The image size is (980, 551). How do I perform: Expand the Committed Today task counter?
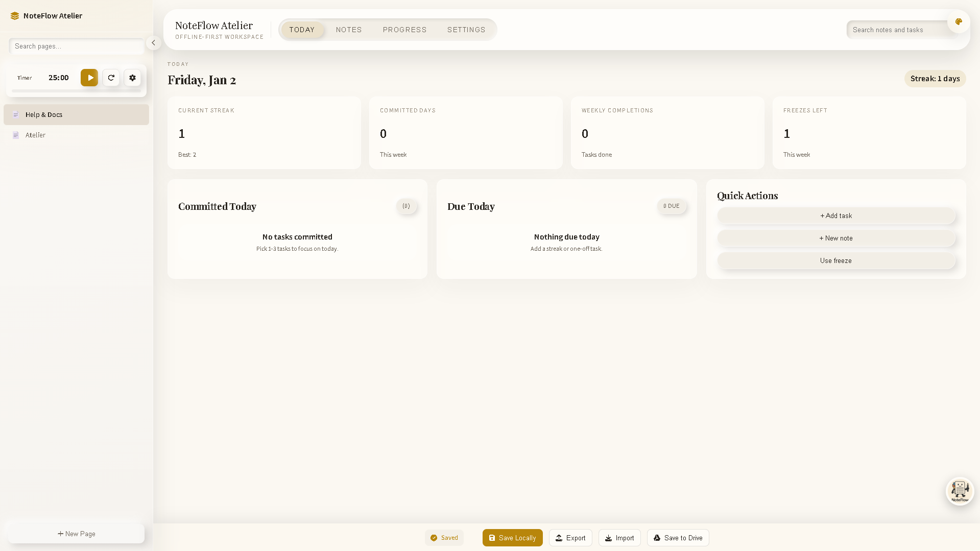tap(407, 206)
